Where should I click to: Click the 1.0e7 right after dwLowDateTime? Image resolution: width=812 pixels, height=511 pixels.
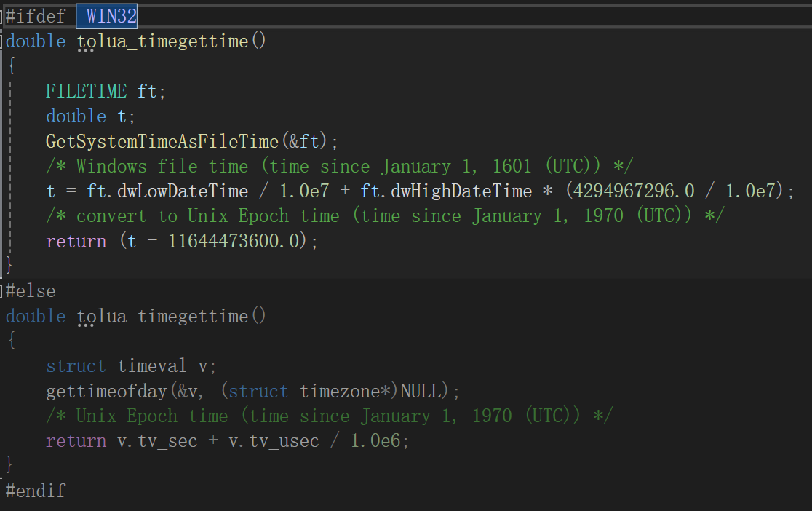tap(304, 191)
